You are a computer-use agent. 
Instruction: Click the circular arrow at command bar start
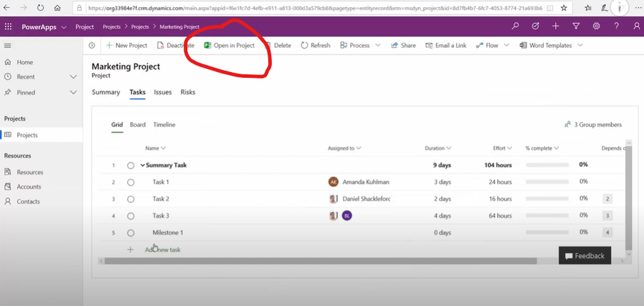click(92, 46)
